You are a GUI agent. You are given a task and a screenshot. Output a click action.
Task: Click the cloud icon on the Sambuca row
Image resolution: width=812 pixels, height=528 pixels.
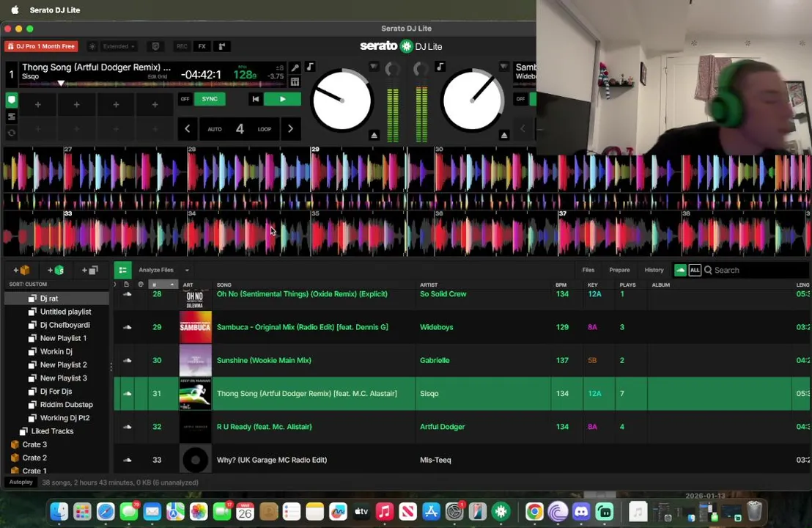pyautogui.click(x=127, y=327)
